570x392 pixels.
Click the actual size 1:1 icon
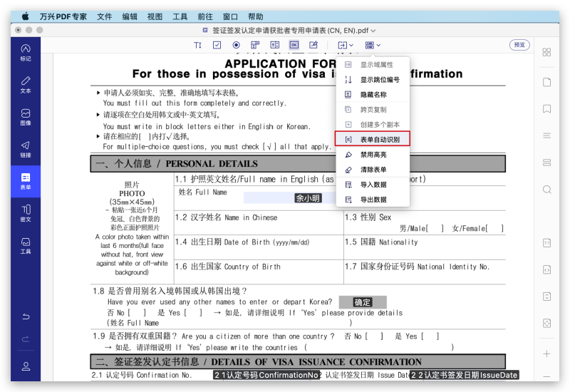(546, 243)
